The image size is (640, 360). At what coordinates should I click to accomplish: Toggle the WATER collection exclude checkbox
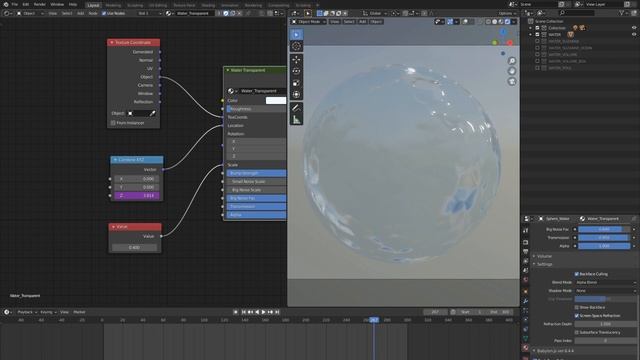coord(537,35)
